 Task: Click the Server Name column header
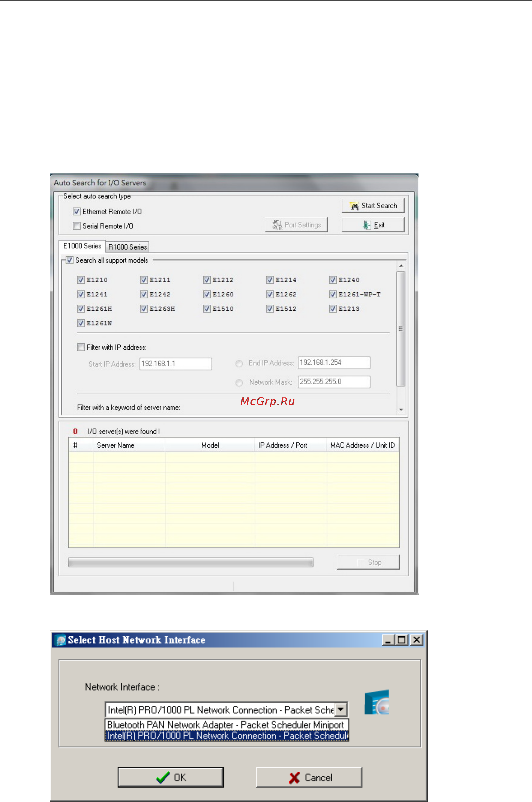[129, 445]
